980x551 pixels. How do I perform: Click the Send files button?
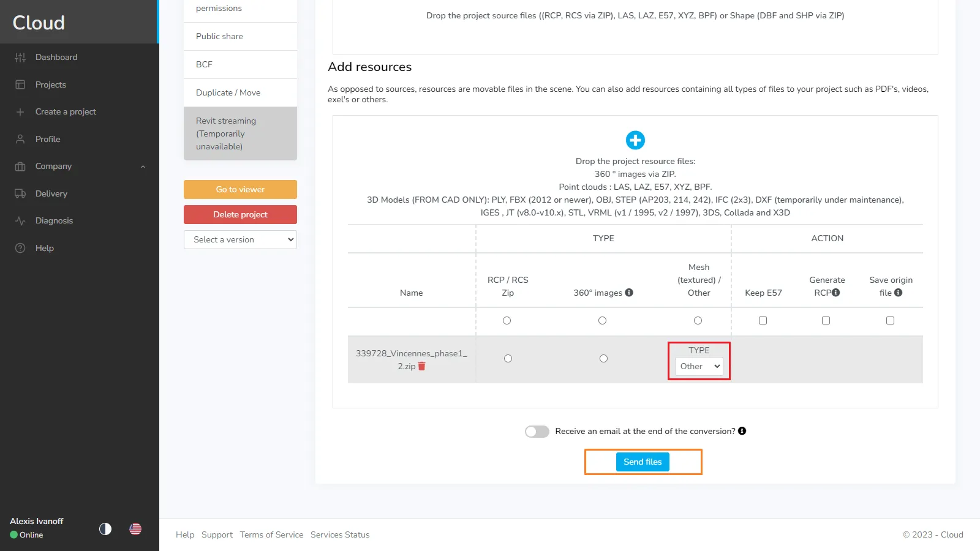coord(643,462)
